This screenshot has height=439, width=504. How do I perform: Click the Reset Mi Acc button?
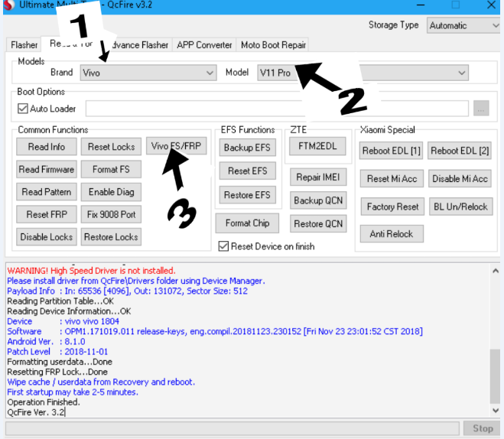pos(392,179)
